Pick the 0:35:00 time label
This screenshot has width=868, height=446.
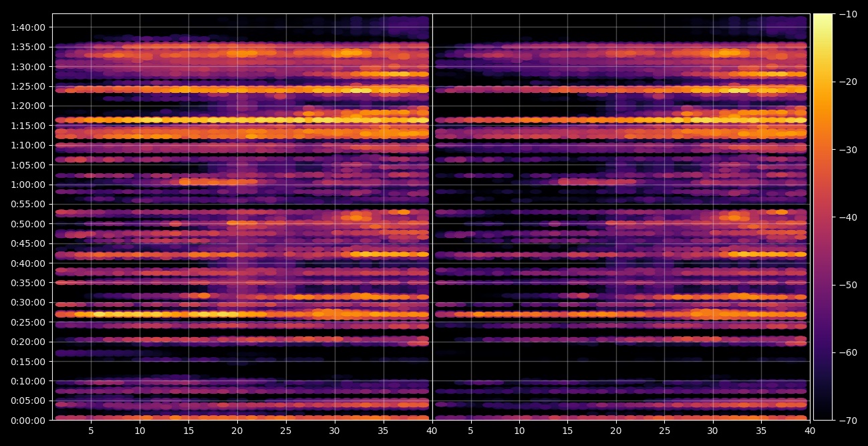click(28, 283)
